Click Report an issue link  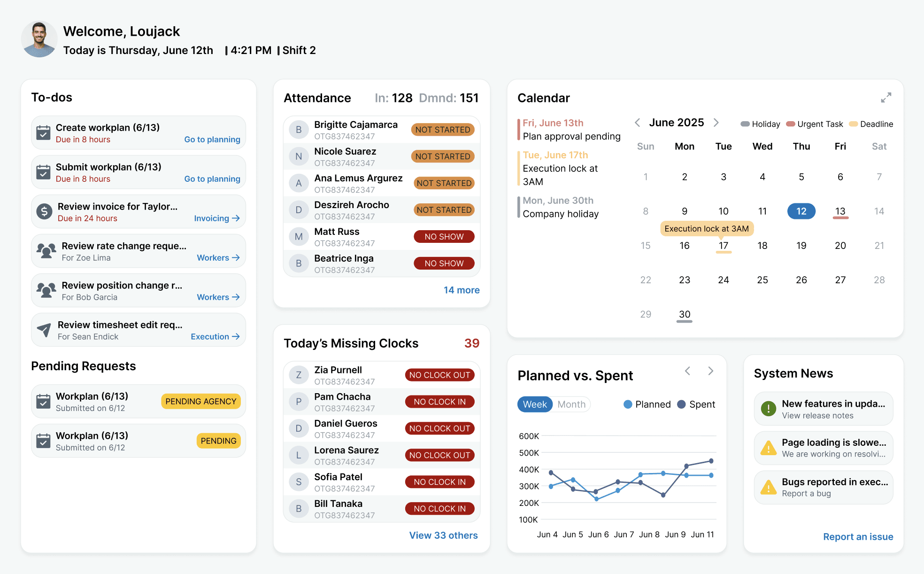(858, 537)
